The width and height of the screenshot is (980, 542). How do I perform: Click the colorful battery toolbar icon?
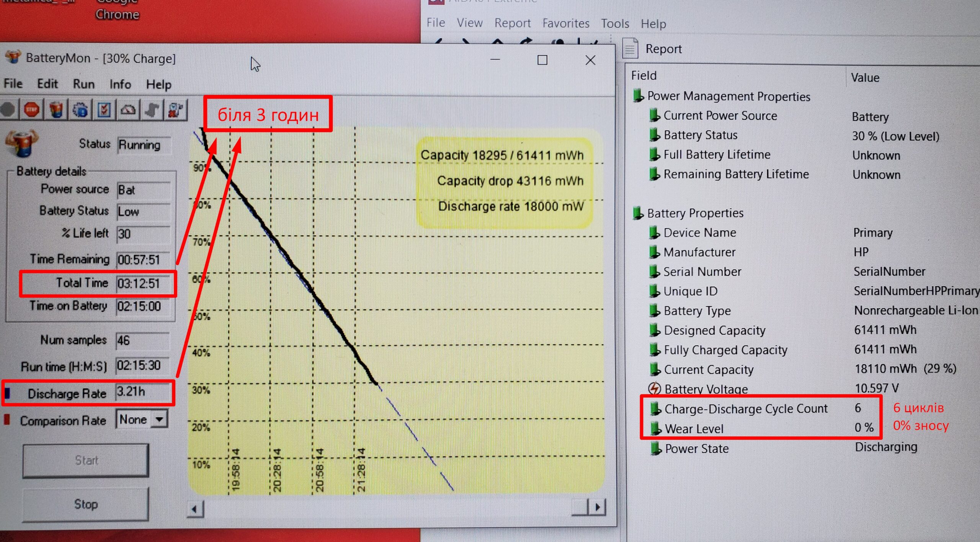pyautogui.click(x=56, y=110)
